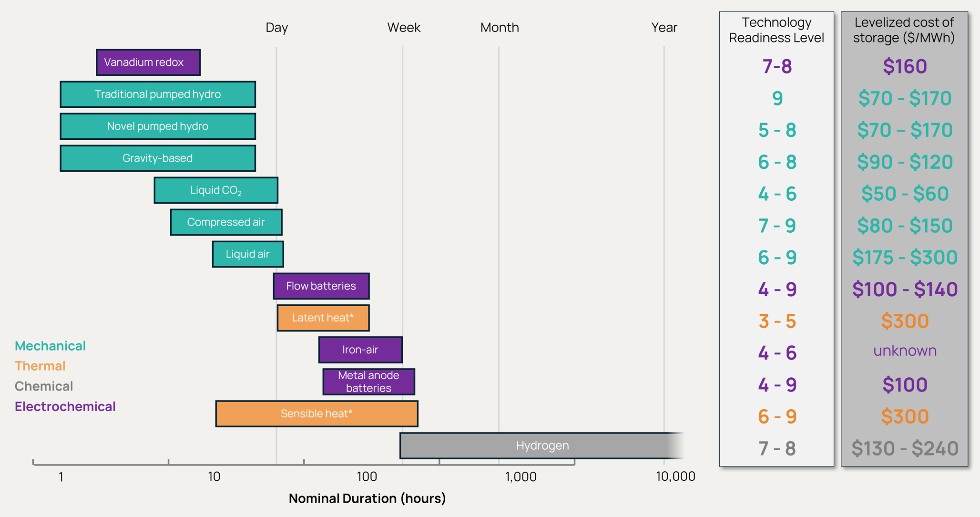Screen dimensions: 980x517
Task: Click the 1,000 axis tick label
Action: coord(521,477)
